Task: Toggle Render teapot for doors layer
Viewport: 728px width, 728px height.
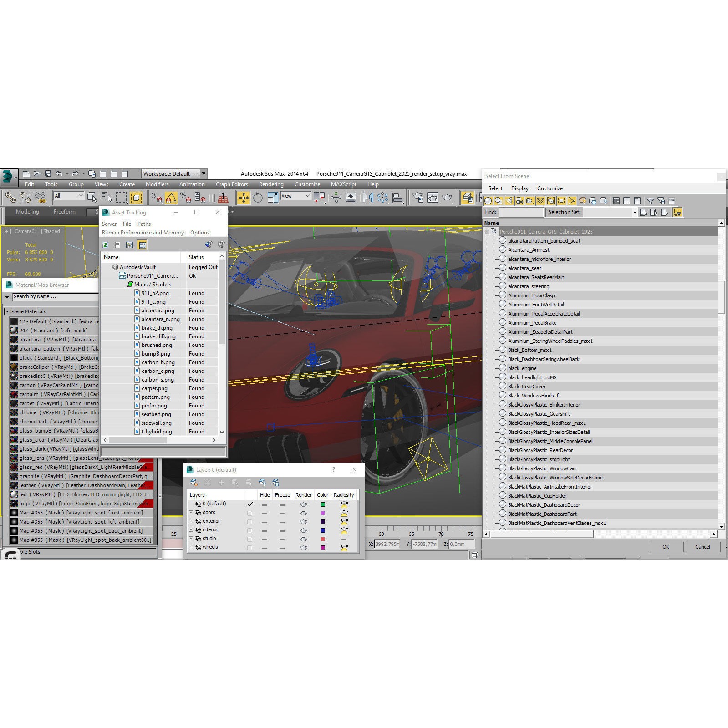Action: coord(304,513)
